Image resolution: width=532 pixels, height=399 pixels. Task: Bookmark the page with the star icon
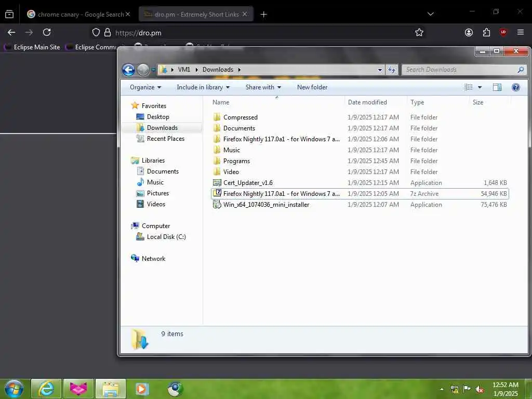[419, 32]
